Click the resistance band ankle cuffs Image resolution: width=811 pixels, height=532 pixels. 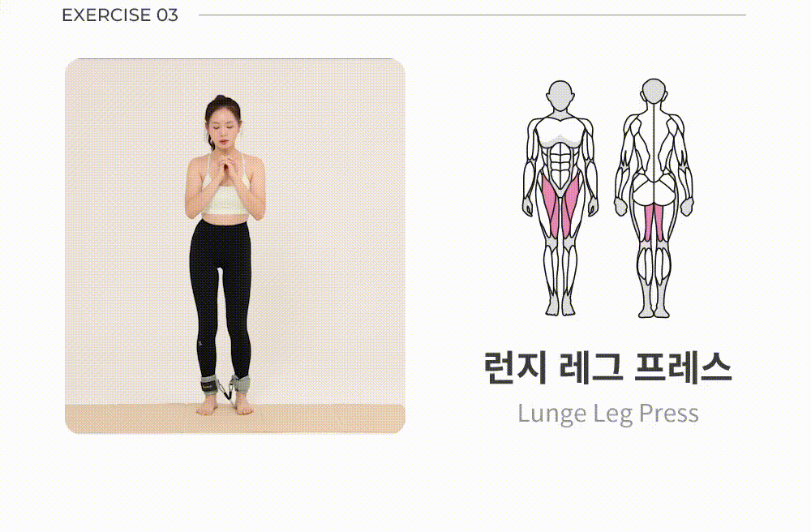225,386
